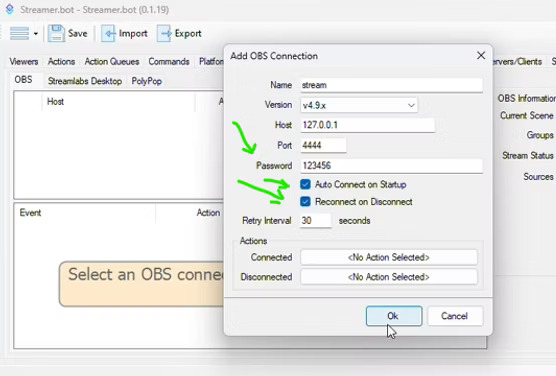Image resolution: width=556 pixels, height=376 pixels.
Task: Click the Streamer.bot app logo icon
Action: coord(10,9)
